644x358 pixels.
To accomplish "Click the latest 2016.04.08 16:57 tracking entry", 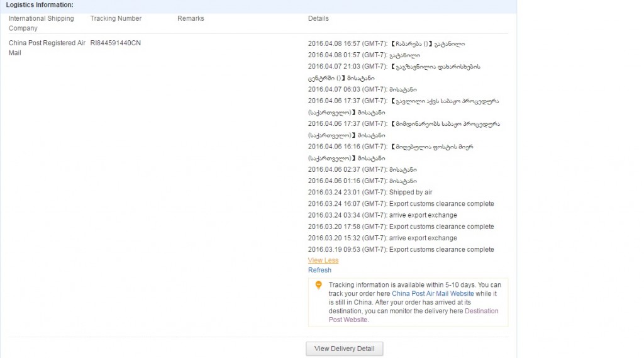I will 386,44.
